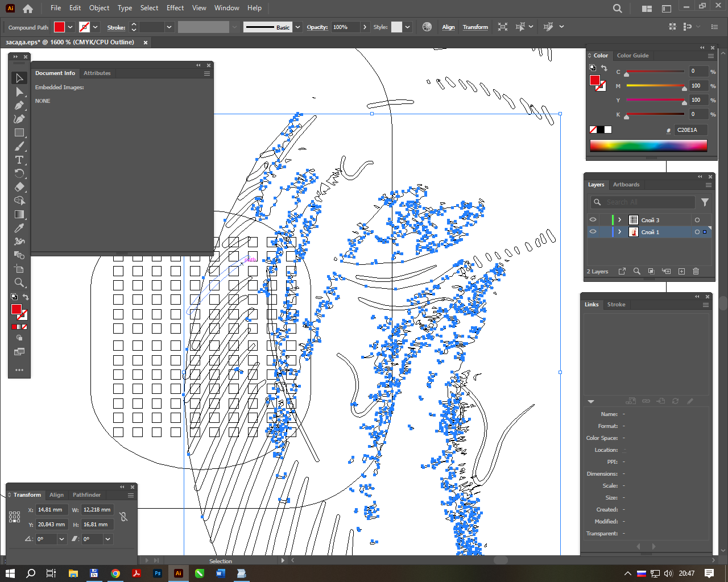The height and width of the screenshot is (582, 728).
Task: Select the Rotate tool
Action: point(19,173)
